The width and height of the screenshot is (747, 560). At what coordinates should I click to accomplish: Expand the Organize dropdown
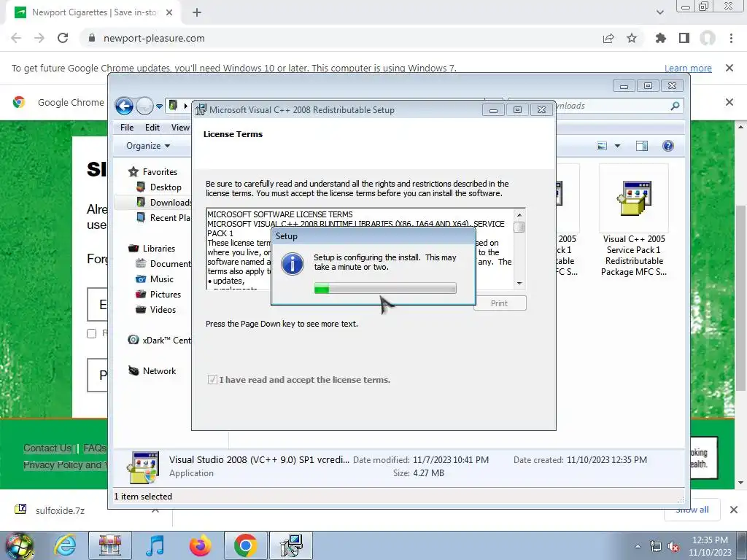click(x=147, y=146)
